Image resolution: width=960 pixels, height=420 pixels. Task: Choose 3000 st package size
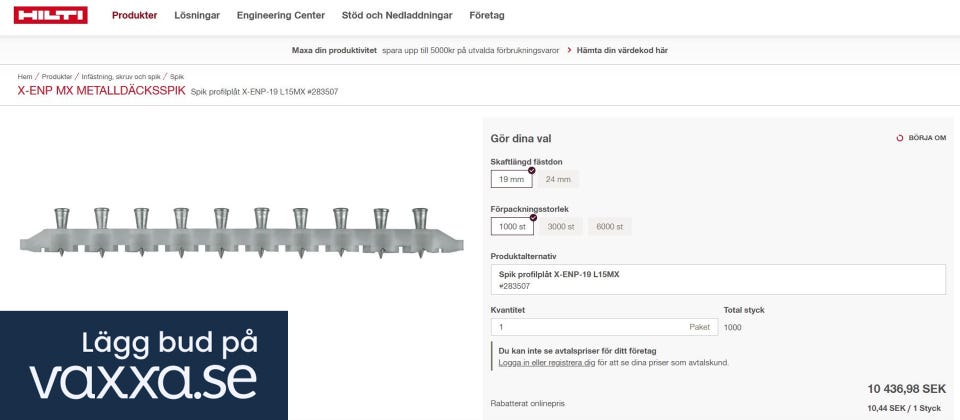point(561,227)
